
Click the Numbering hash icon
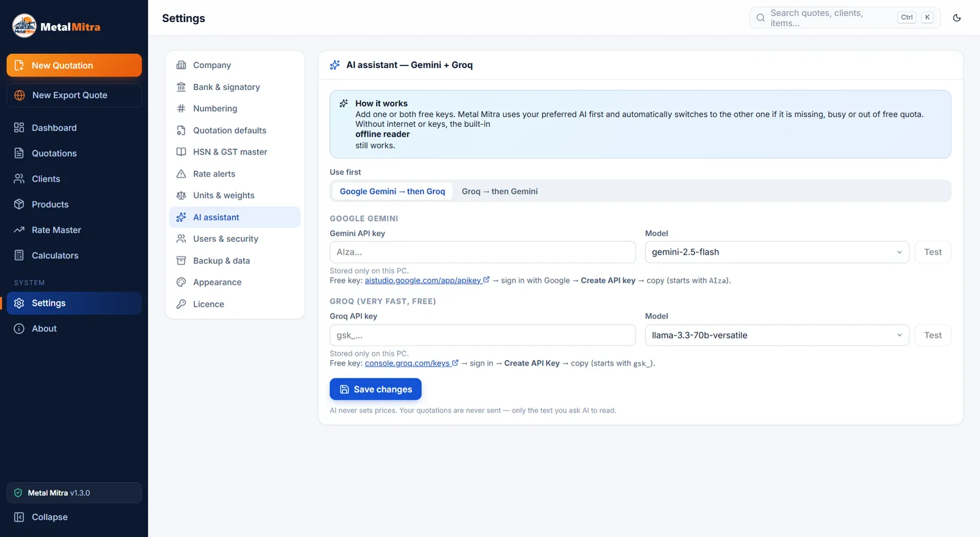(x=181, y=108)
